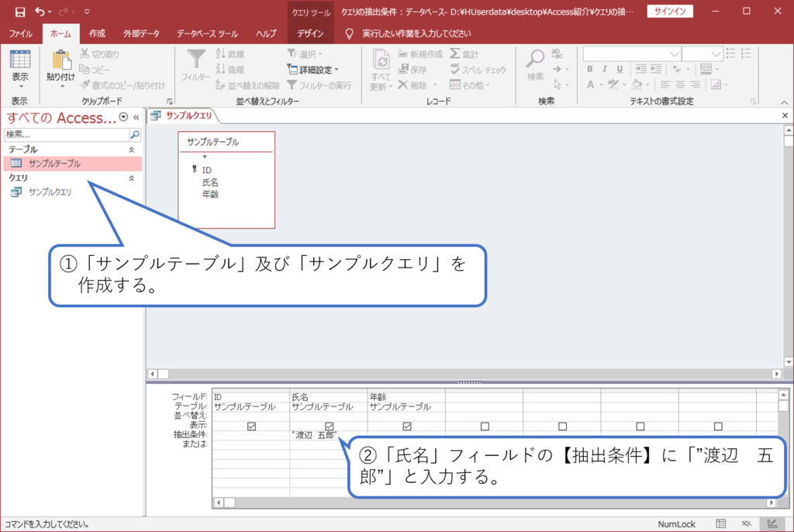Open サンプルテーブル in navigation pane
This screenshot has width=794, height=532.
[x=72, y=163]
